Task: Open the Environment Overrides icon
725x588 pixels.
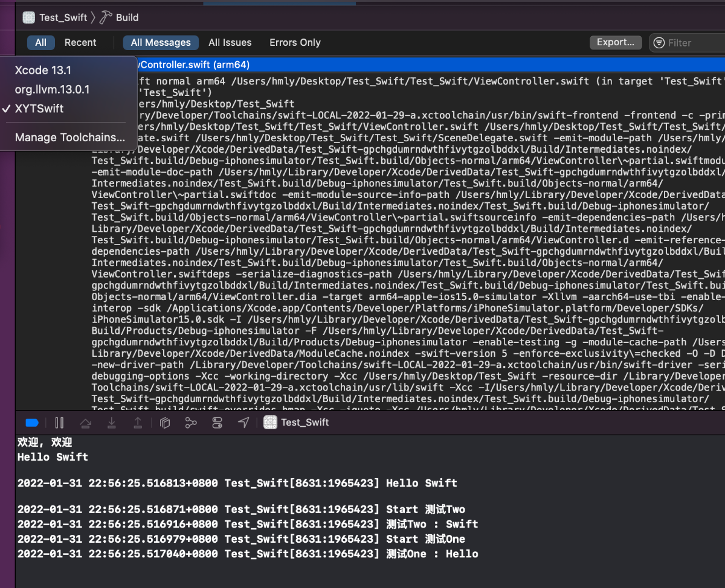Action: 217,423
